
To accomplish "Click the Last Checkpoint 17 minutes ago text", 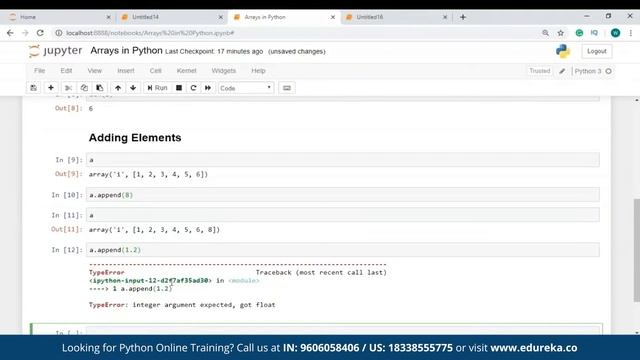I will tap(214, 51).
